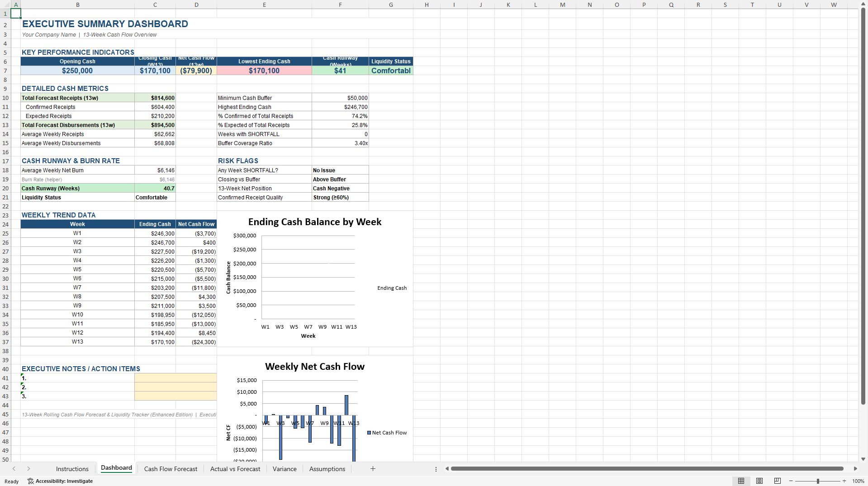Adjust the zoom slider handle
The height and width of the screenshot is (486, 868).
coord(818,481)
